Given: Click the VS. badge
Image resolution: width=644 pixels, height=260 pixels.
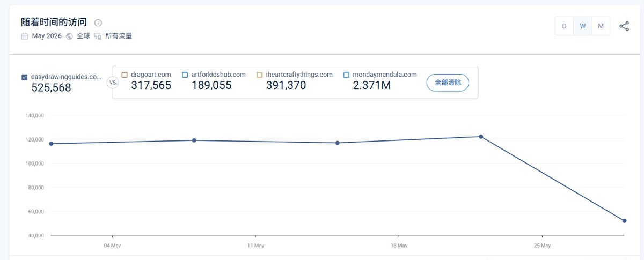Looking at the screenshot, I should coord(113,83).
